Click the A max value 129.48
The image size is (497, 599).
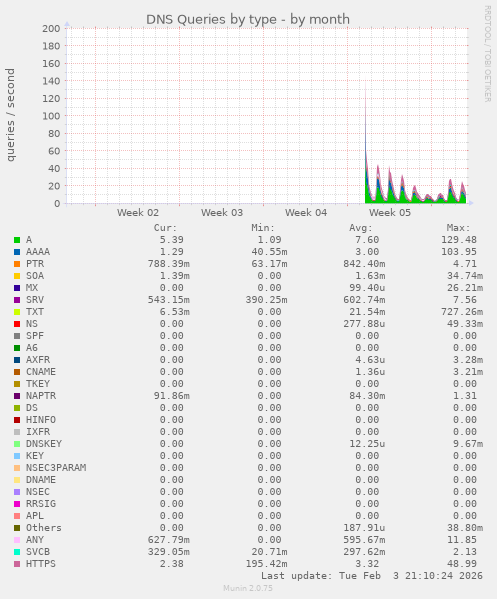tap(459, 240)
